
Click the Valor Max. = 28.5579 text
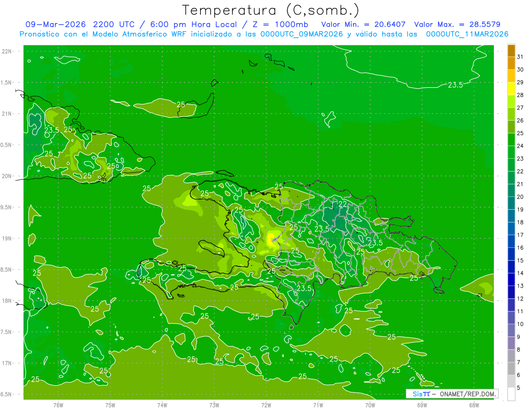[457, 24]
